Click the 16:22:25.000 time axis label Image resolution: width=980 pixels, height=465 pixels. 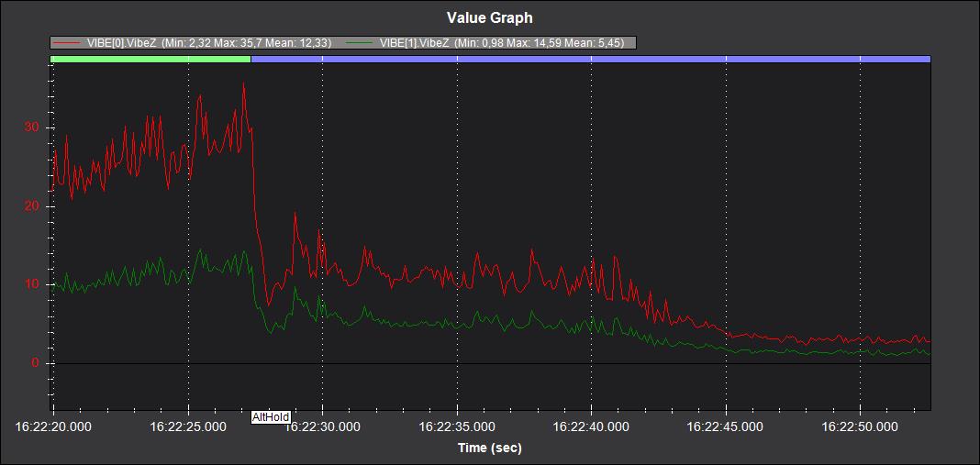[x=188, y=426]
